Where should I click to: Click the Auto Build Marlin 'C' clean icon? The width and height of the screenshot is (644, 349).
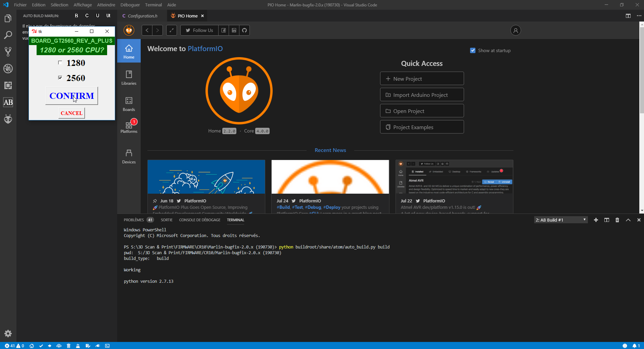87,16
